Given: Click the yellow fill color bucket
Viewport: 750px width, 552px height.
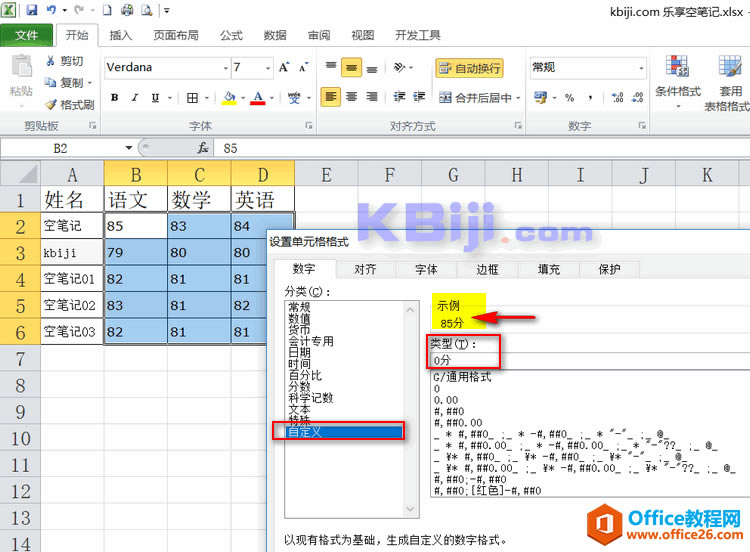Looking at the screenshot, I should [x=230, y=98].
